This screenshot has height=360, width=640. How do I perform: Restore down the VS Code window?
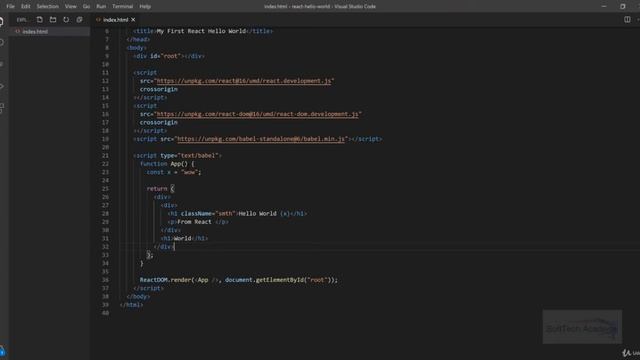click(x=622, y=7)
